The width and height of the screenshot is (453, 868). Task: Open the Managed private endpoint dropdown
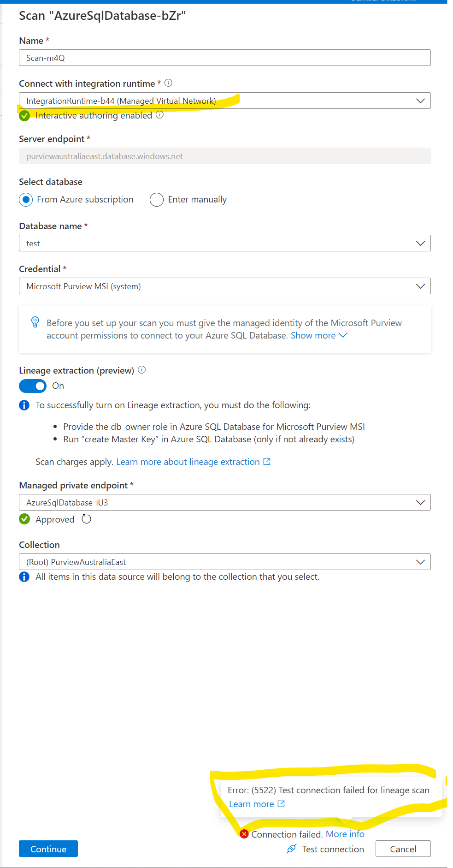pos(225,502)
